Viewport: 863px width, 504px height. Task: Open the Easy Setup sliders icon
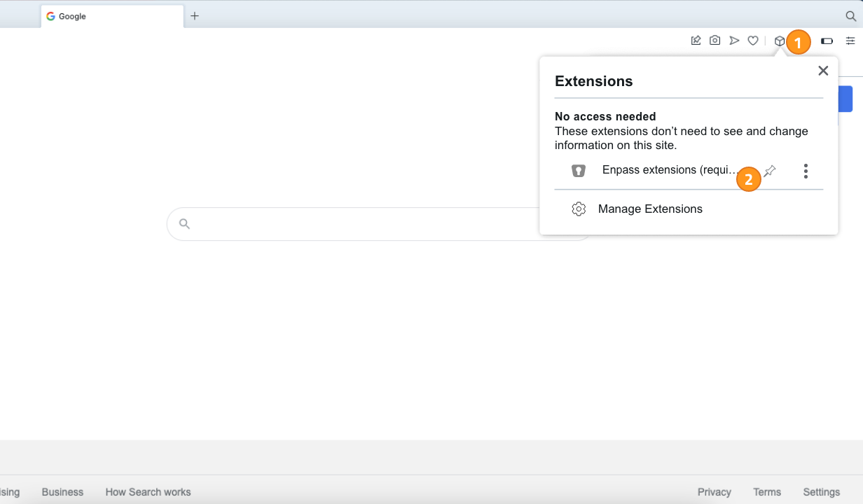850,41
